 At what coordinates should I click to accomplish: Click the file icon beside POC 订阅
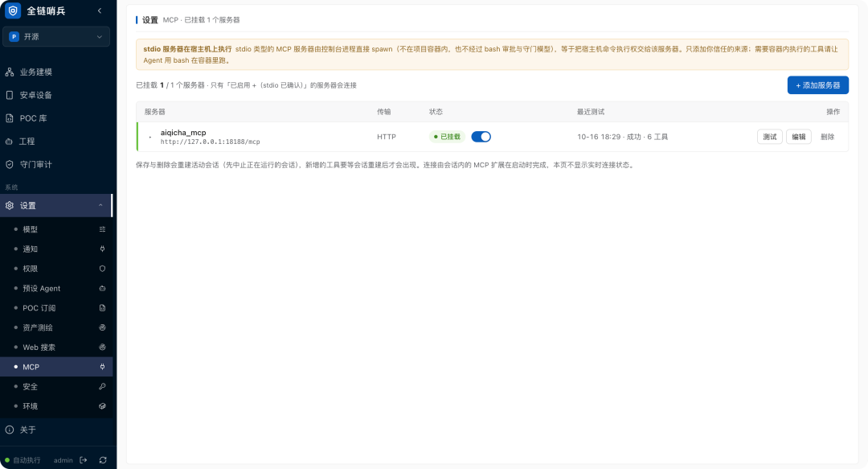click(x=102, y=307)
